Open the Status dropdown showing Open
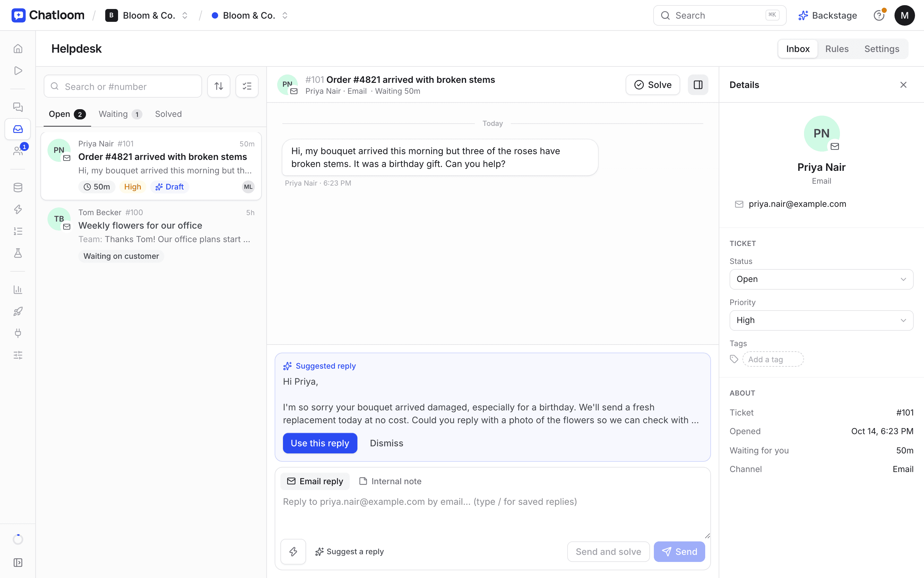Viewport: 924px width, 578px height. tap(821, 279)
